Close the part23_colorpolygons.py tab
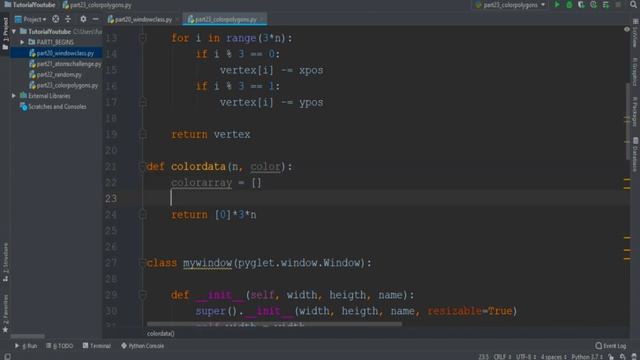The height and width of the screenshot is (360, 640). [x=262, y=19]
